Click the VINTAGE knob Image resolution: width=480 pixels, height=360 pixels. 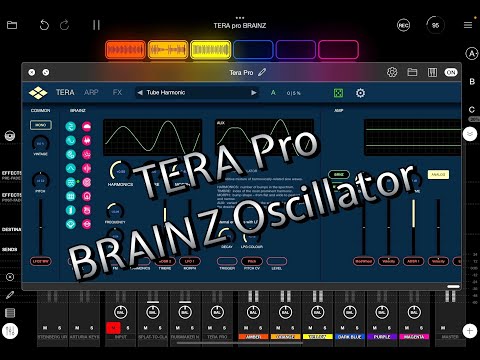[x=41, y=143]
